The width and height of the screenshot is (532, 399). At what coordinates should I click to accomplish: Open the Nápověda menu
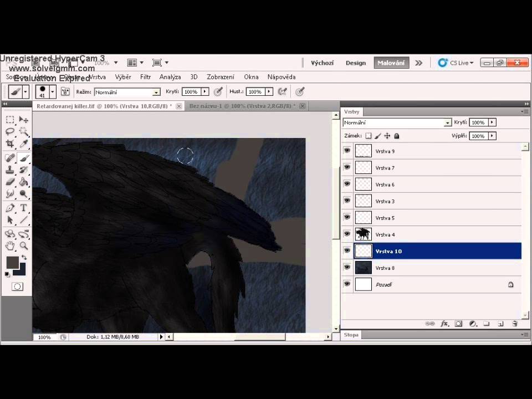(x=282, y=77)
